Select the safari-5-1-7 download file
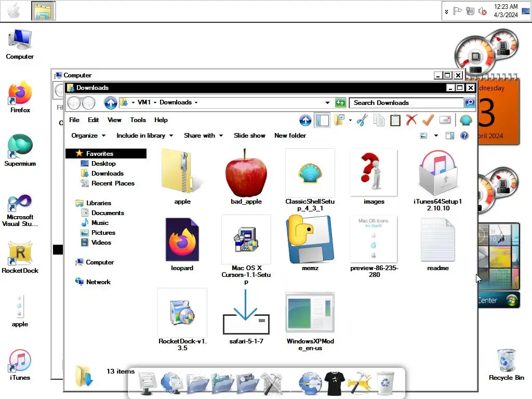This screenshot has width=532, height=399. (246, 317)
